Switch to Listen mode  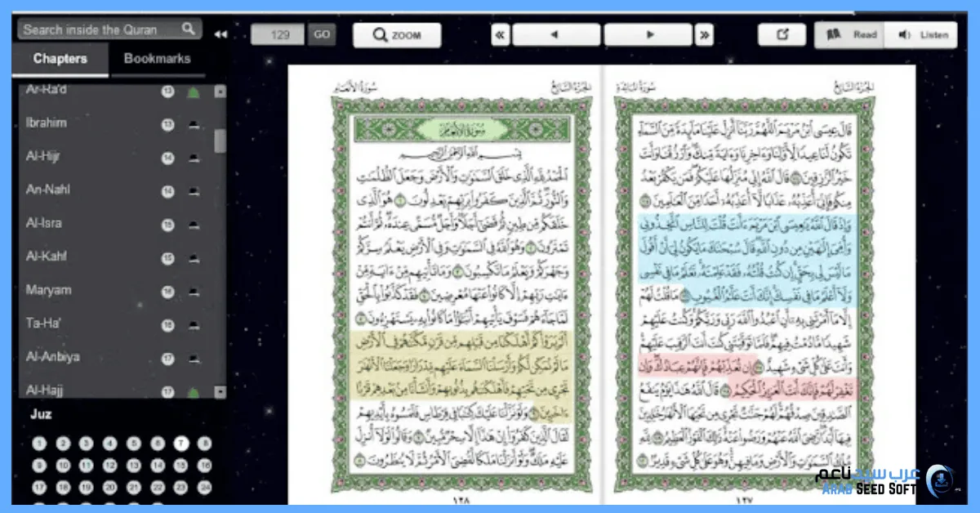pos(921,35)
